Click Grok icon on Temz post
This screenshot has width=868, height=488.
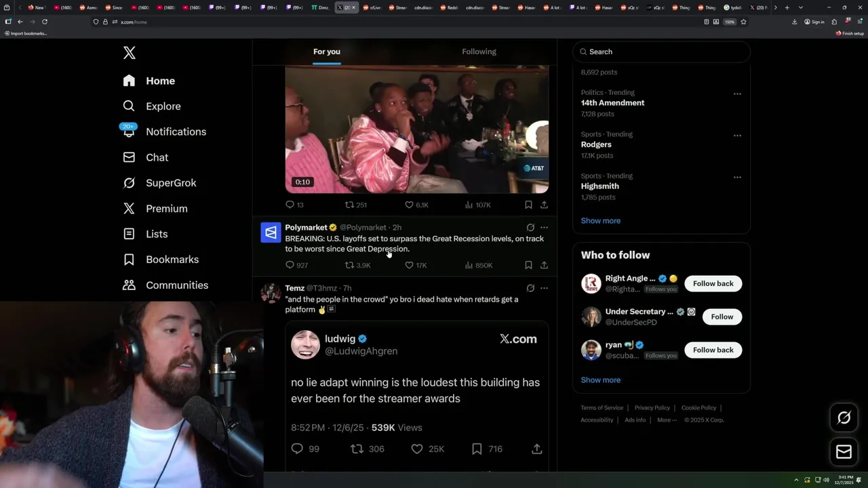coord(530,288)
